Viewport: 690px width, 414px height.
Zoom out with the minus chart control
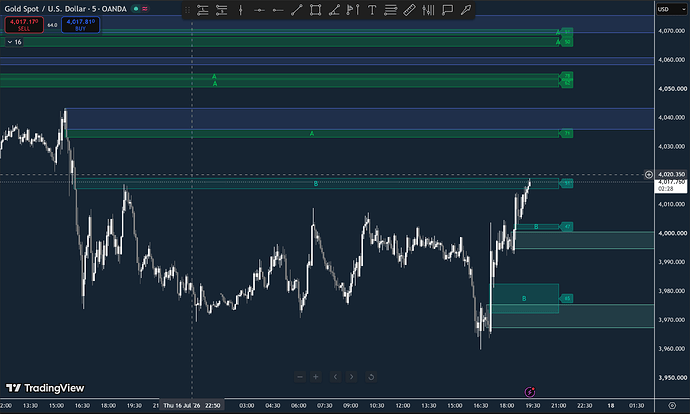[x=300, y=377]
